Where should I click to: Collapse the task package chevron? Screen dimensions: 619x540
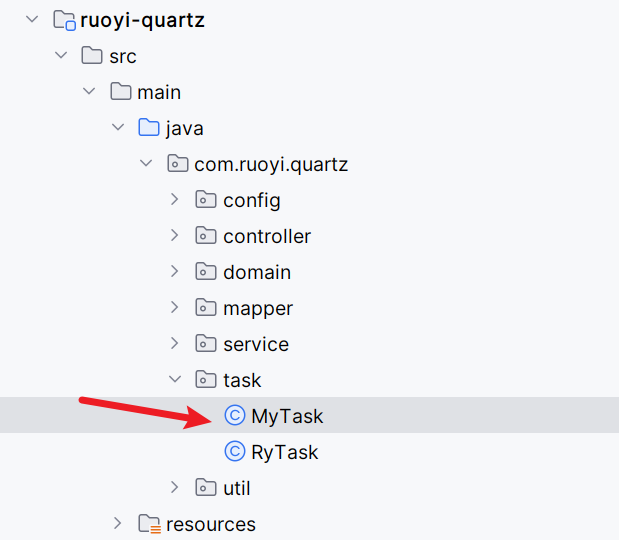pos(175,380)
